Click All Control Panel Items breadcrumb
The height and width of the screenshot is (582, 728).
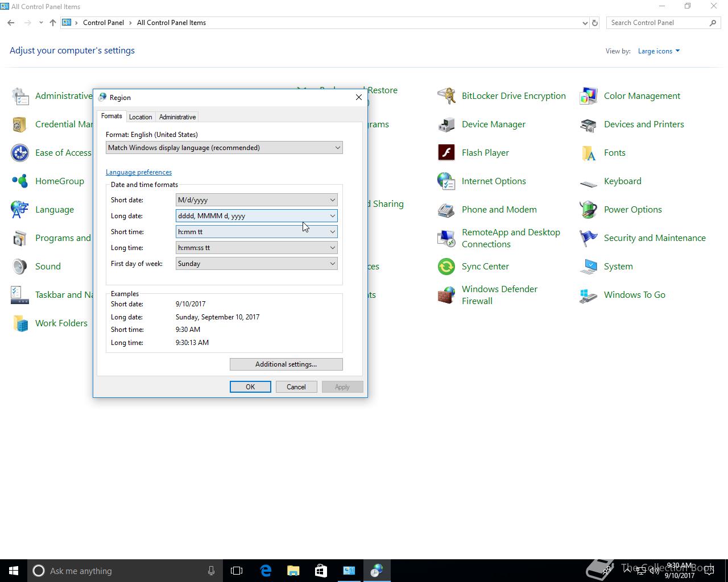pos(171,23)
